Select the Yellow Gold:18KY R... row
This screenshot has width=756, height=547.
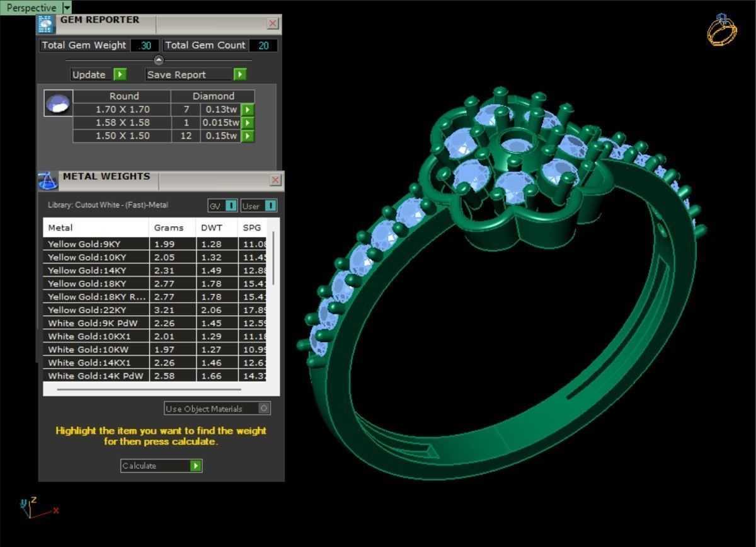tap(156, 297)
